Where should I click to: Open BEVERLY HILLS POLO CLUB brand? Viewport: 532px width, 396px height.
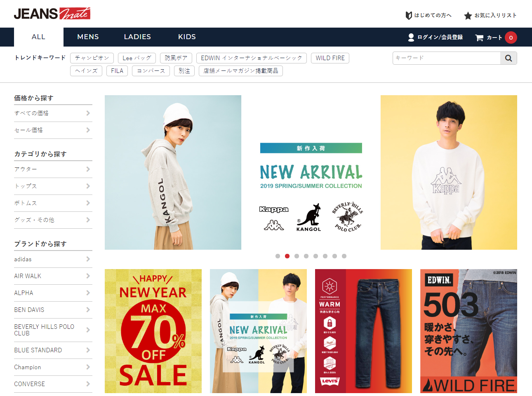[53, 330]
